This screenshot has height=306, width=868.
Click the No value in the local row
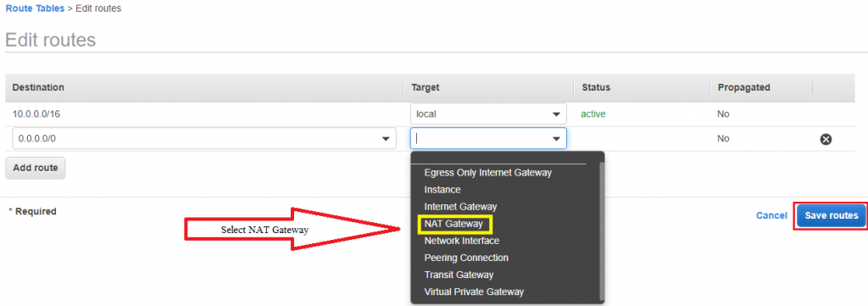[x=723, y=114]
